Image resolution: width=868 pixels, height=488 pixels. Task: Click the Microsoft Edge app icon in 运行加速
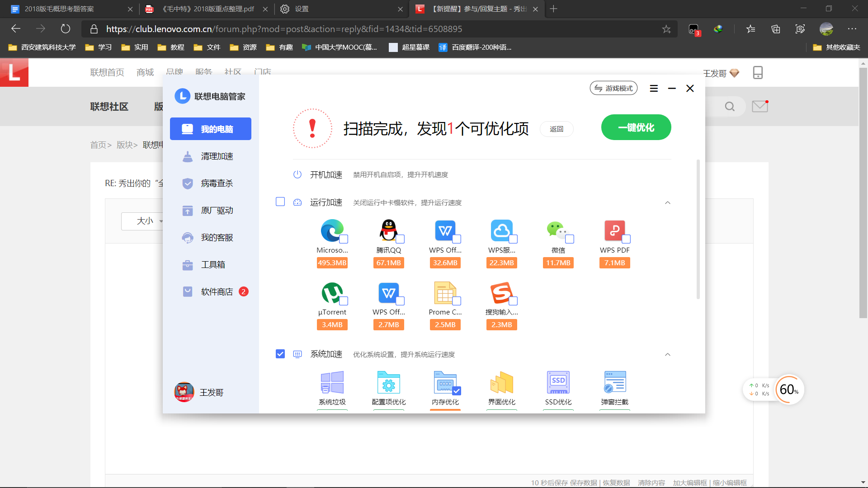(332, 230)
